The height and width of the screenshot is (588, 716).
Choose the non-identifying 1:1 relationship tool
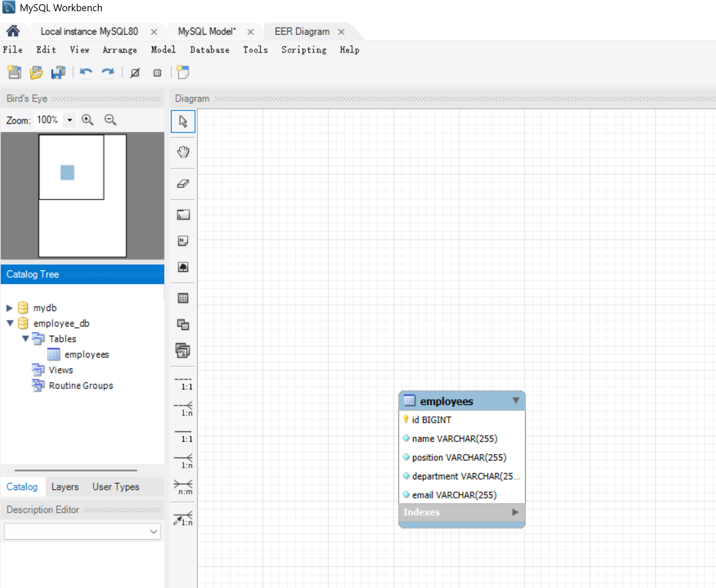[x=183, y=384]
